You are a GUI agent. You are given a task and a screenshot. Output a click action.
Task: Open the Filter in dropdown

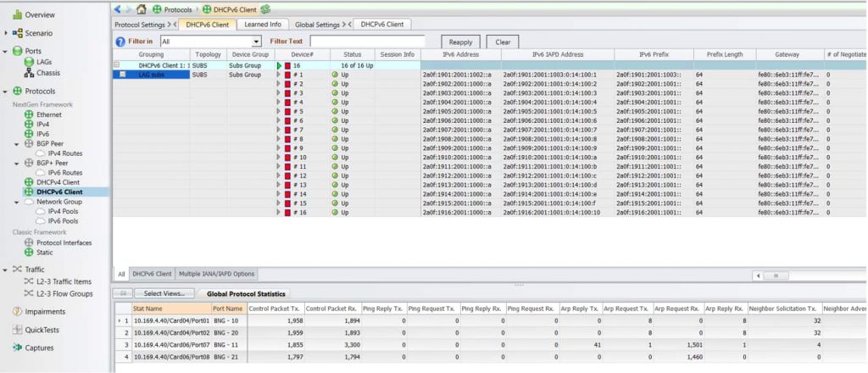click(x=256, y=42)
